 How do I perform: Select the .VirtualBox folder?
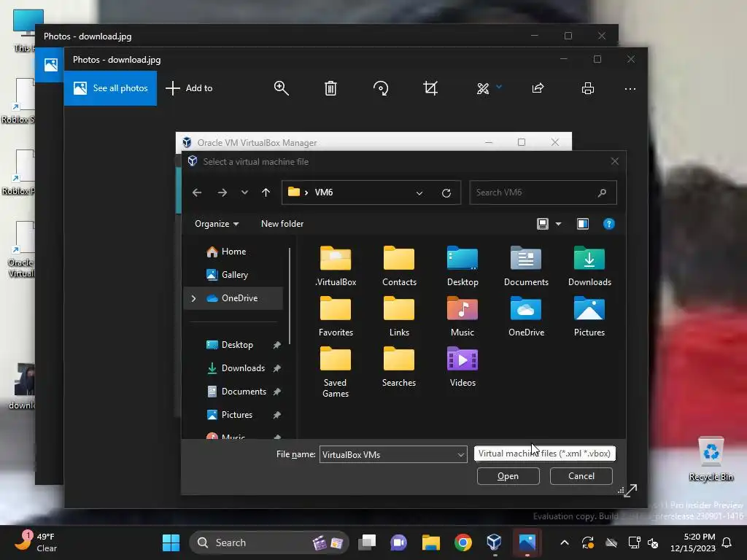tap(336, 265)
